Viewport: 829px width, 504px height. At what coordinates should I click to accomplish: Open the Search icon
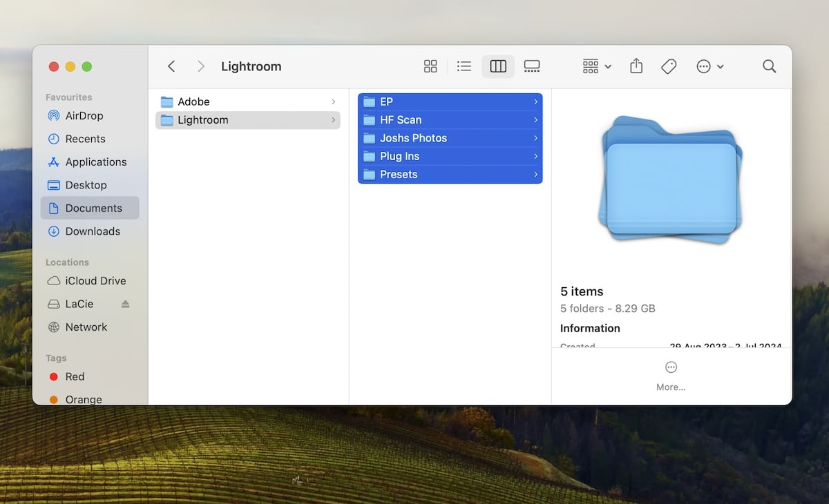769,66
